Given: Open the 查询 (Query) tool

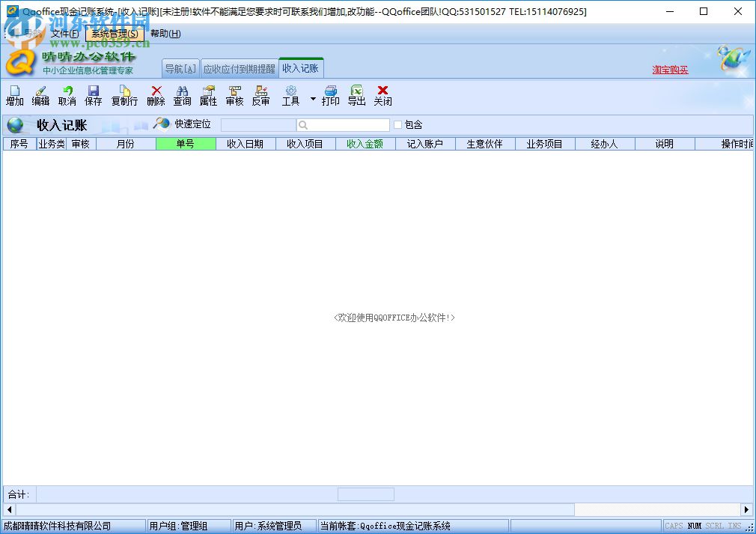Looking at the screenshot, I should (182, 95).
